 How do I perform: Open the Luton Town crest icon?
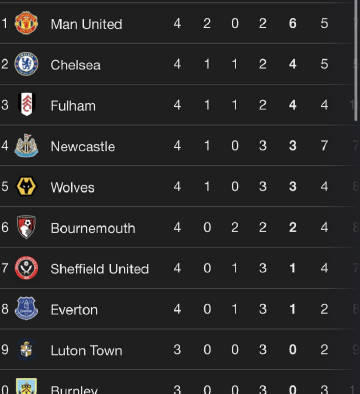click(x=26, y=349)
